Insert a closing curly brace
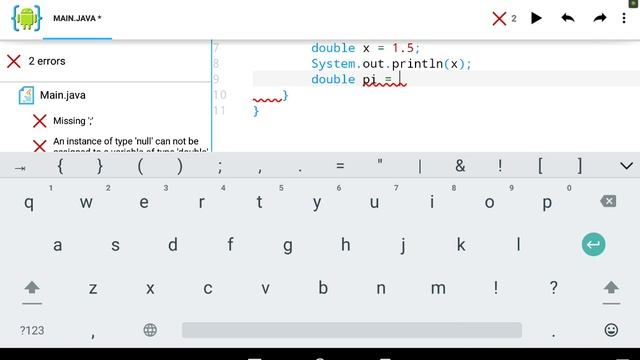Image resolution: width=640 pixels, height=360 pixels. (x=100, y=166)
